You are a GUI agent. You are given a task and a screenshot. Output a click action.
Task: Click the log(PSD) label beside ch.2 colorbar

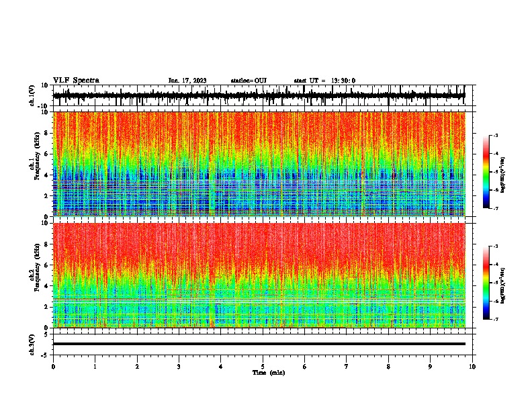503,285
